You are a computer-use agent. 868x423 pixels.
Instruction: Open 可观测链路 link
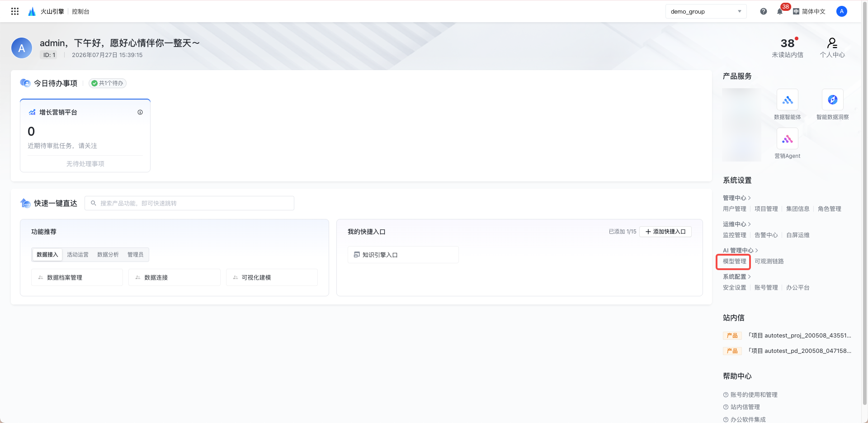pos(769,261)
